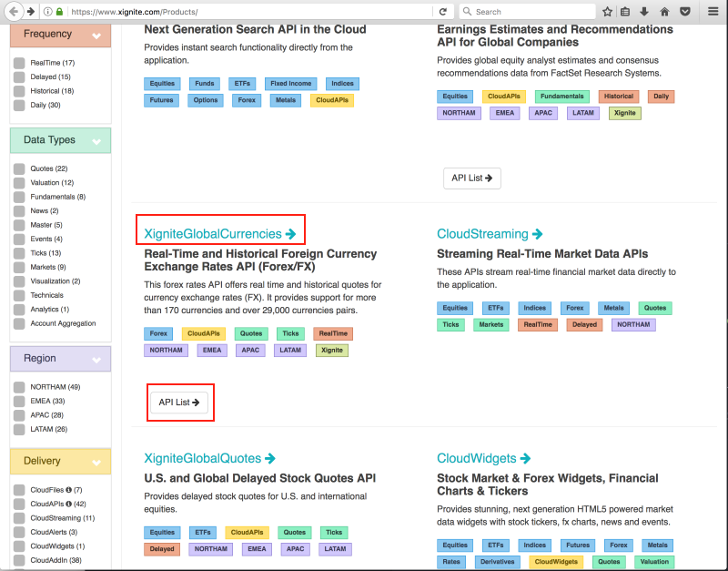Click the Historical tag under Earnings Estimates
This screenshot has height=571, width=728.
[619, 97]
